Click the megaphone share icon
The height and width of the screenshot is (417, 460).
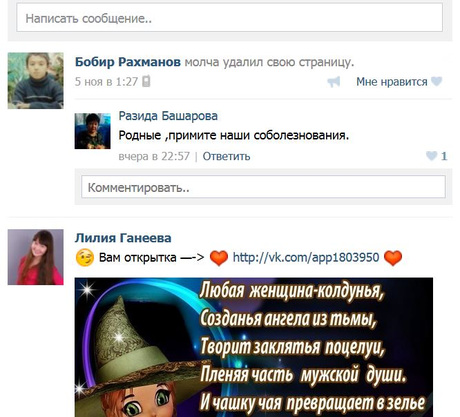coord(334,82)
